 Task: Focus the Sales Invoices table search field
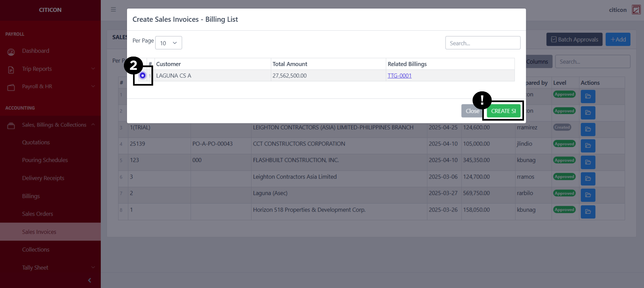[593, 62]
